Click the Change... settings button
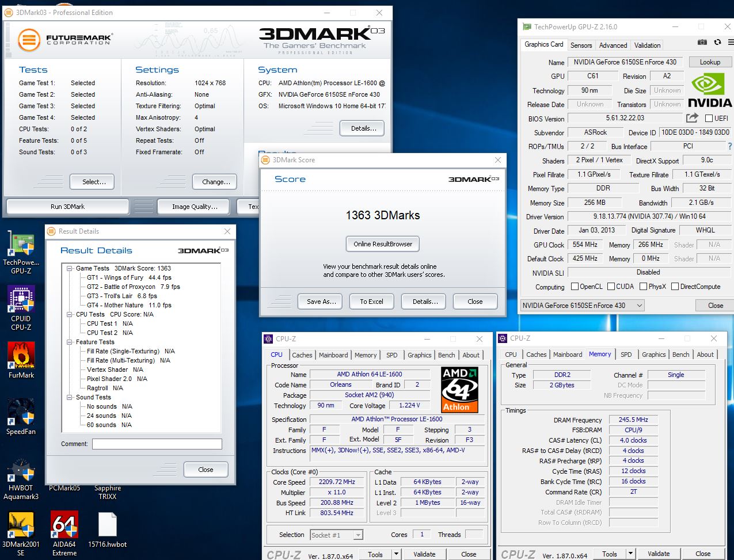 (215, 182)
